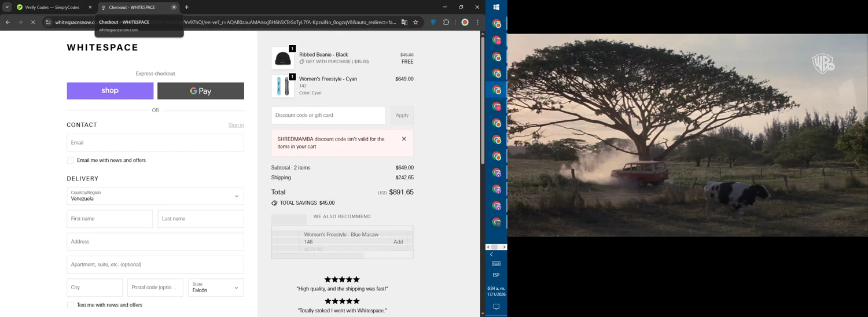Open the touch keyboard icon in the taskbar
Viewport: 868px width, 317px height.
(x=496, y=264)
